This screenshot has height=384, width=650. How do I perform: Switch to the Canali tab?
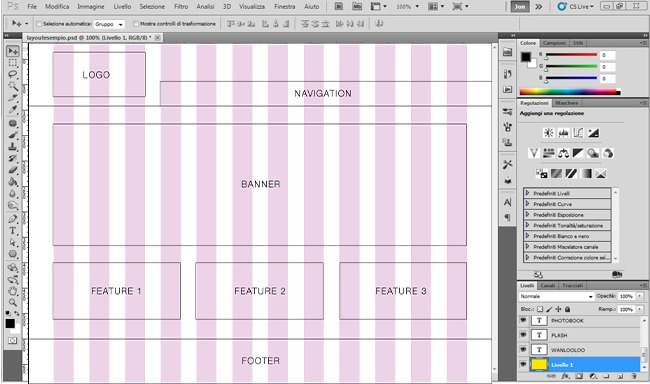pyautogui.click(x=548, y=286)
